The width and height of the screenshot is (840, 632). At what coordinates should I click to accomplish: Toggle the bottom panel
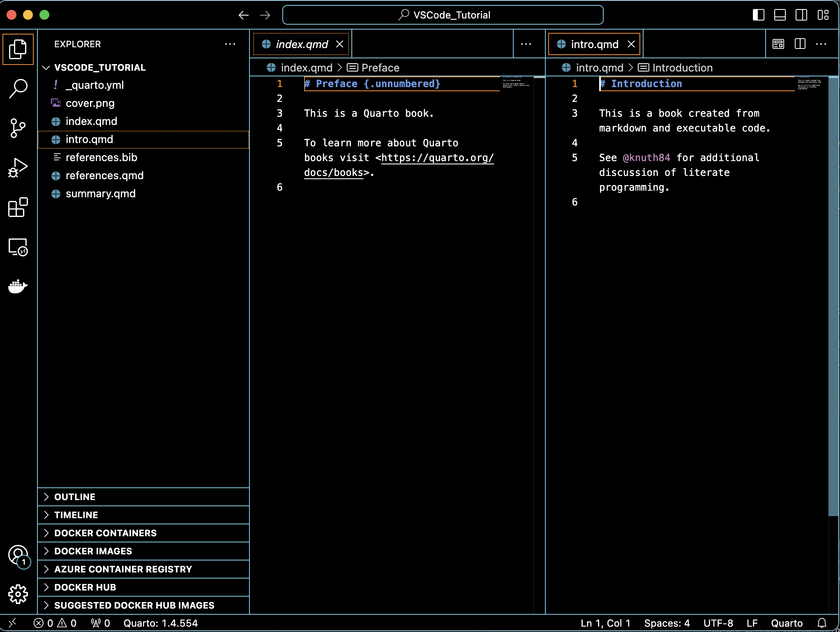pyautogui.click(x=780, y=15)
